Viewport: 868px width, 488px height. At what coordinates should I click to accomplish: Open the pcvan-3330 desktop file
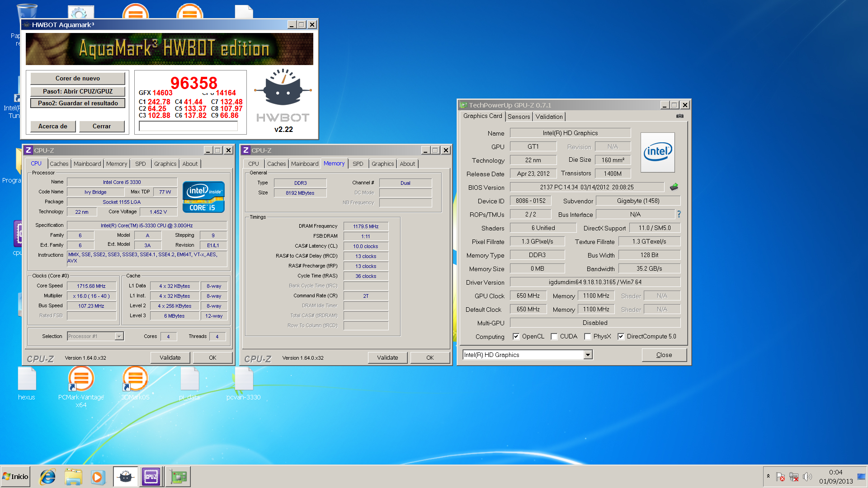tap(244, 384)
